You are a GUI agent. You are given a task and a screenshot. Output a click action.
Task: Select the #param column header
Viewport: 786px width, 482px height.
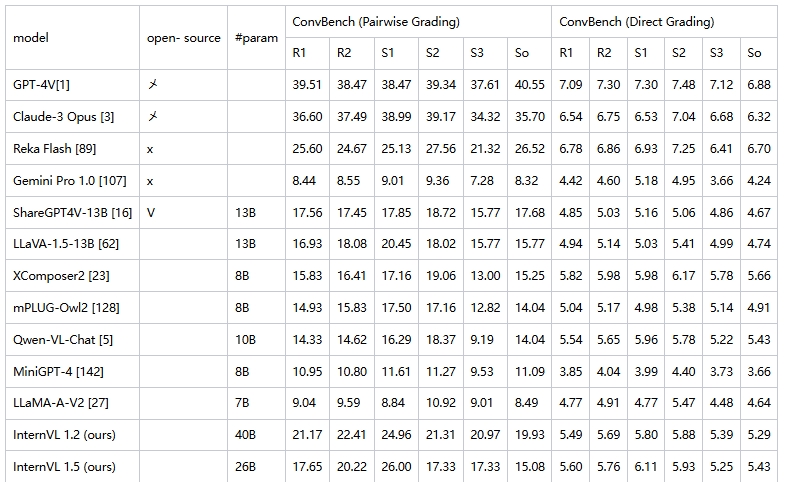[x=256, y=38]
